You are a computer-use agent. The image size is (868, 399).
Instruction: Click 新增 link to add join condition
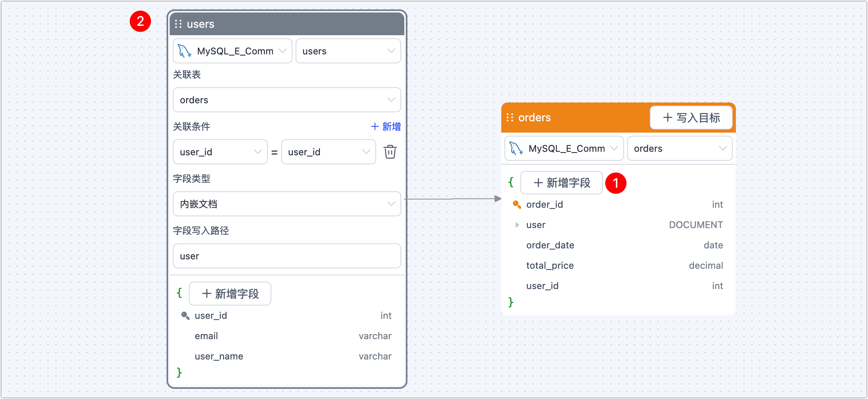(386, 126)
